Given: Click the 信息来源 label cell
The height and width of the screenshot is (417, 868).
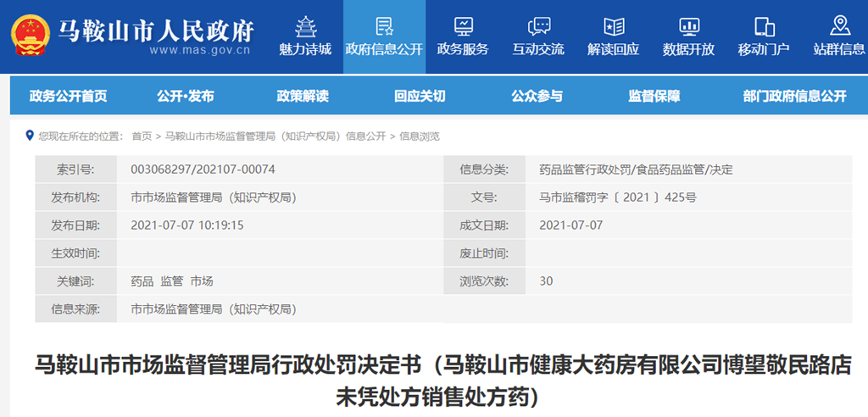Looking at the screenshot, I should pos(75,309).
